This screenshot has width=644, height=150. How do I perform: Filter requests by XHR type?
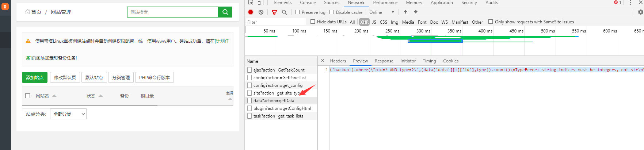(x=364, y=22)
